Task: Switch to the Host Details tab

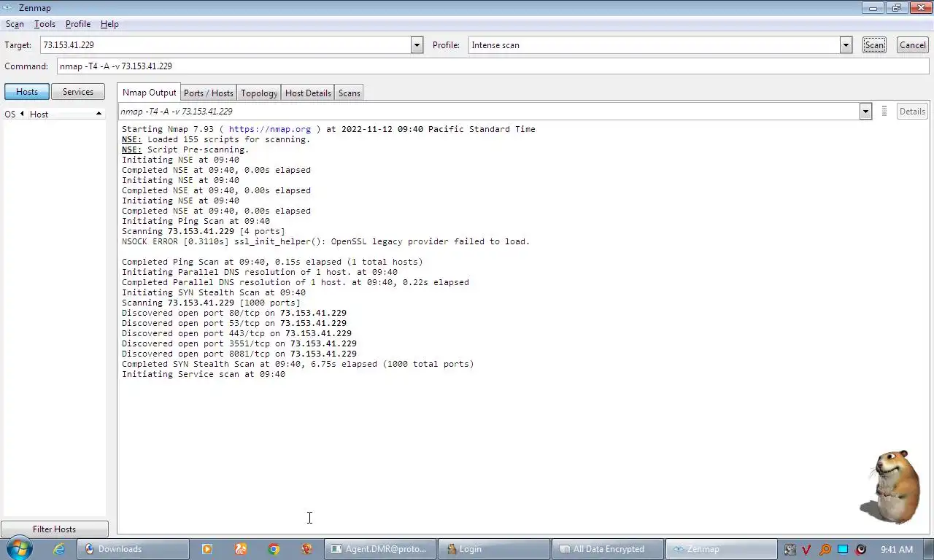Action: pos(308,93)
